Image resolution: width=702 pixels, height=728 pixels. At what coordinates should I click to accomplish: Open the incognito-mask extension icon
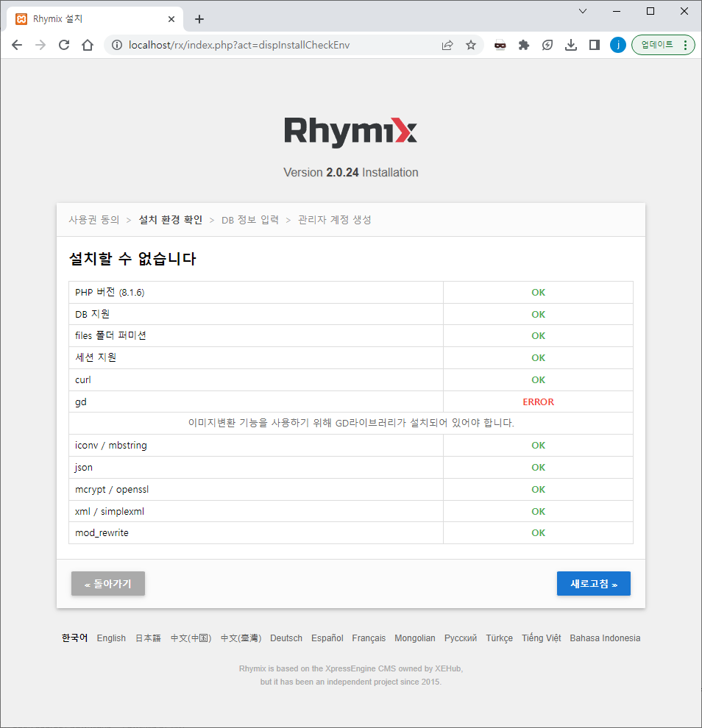point(500,45)
